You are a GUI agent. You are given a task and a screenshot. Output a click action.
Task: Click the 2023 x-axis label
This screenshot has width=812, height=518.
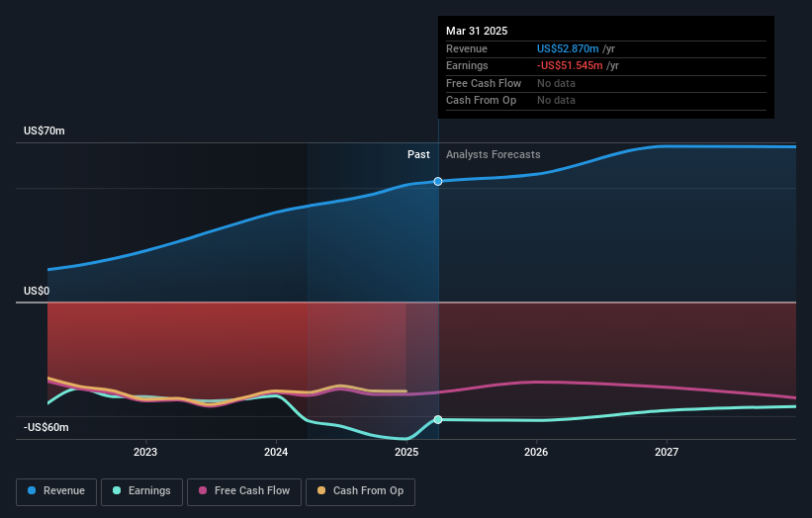(x=145, y=453)
